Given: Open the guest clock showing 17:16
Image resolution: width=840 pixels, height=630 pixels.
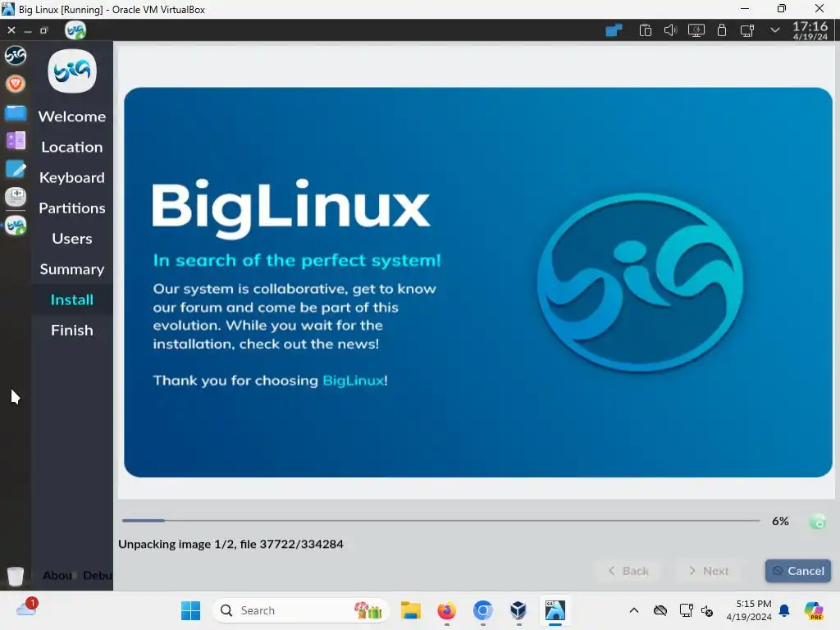Looking at the screenshot, I should point(810,30).
